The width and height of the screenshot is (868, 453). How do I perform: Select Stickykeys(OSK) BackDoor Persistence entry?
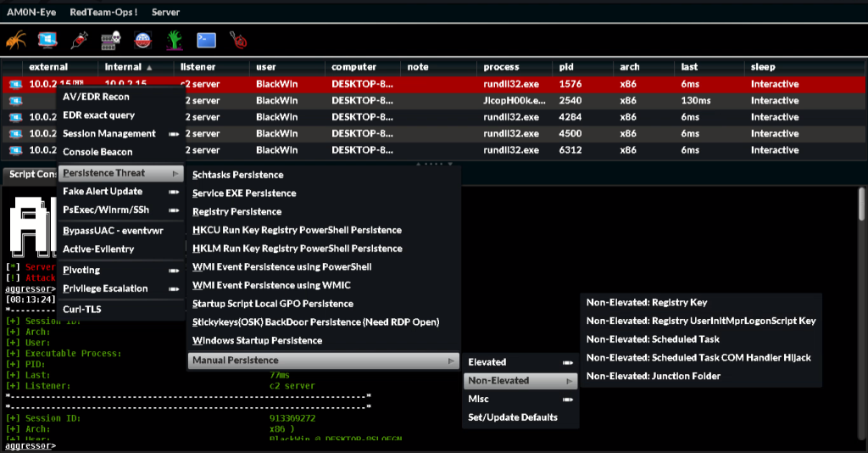[324, 322]
